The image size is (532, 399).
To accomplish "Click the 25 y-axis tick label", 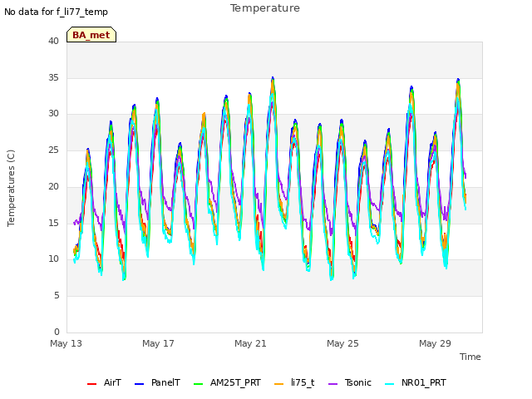I will [x=53, y=150].
